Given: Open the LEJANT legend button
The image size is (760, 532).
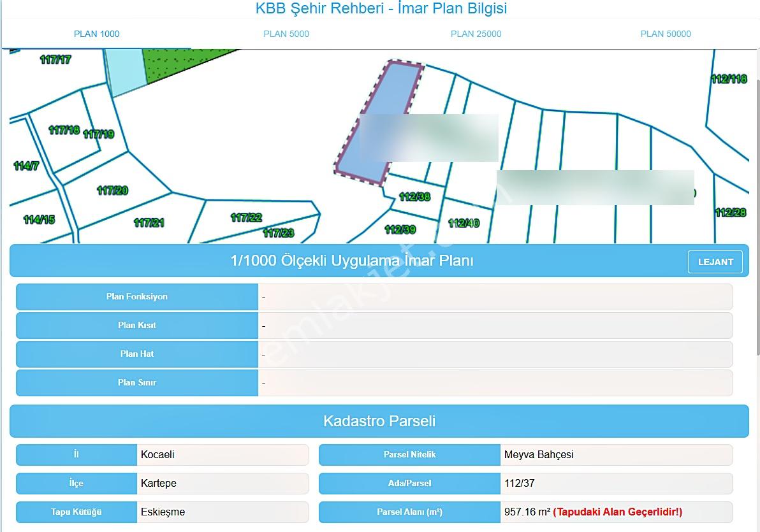Looking at the screenshot, I should (715, 262).
